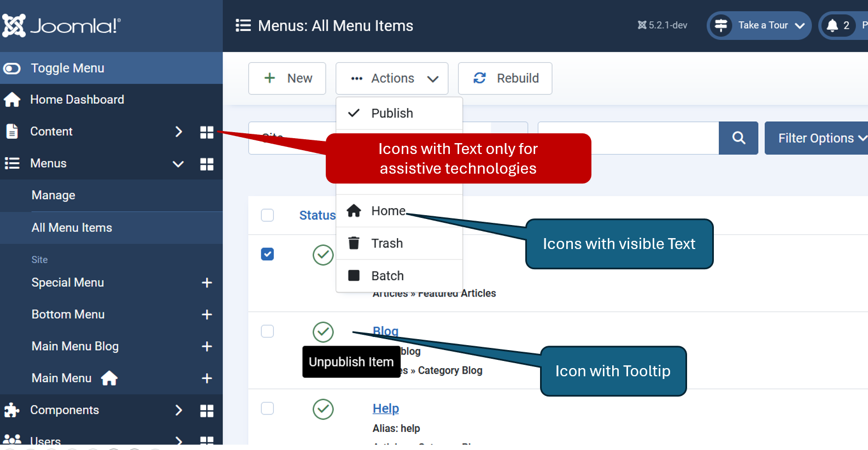Expand the Content submenu chevron
Screen dimensions: 868x450
coord(178,132)
